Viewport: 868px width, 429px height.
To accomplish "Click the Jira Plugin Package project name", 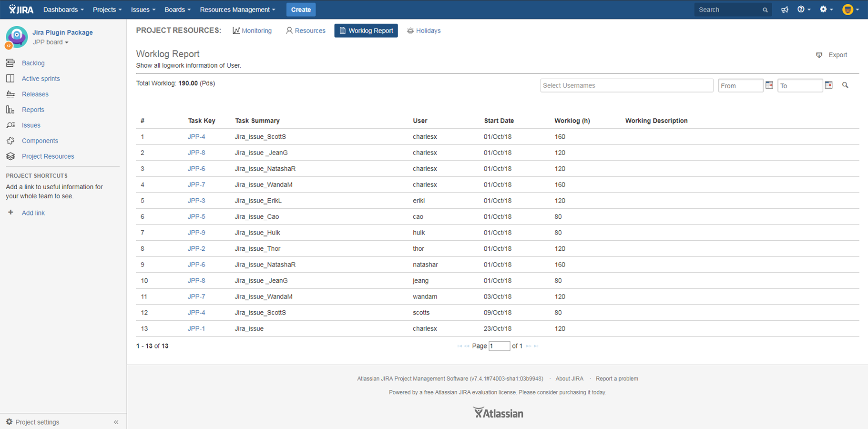I will click(62, 32).
